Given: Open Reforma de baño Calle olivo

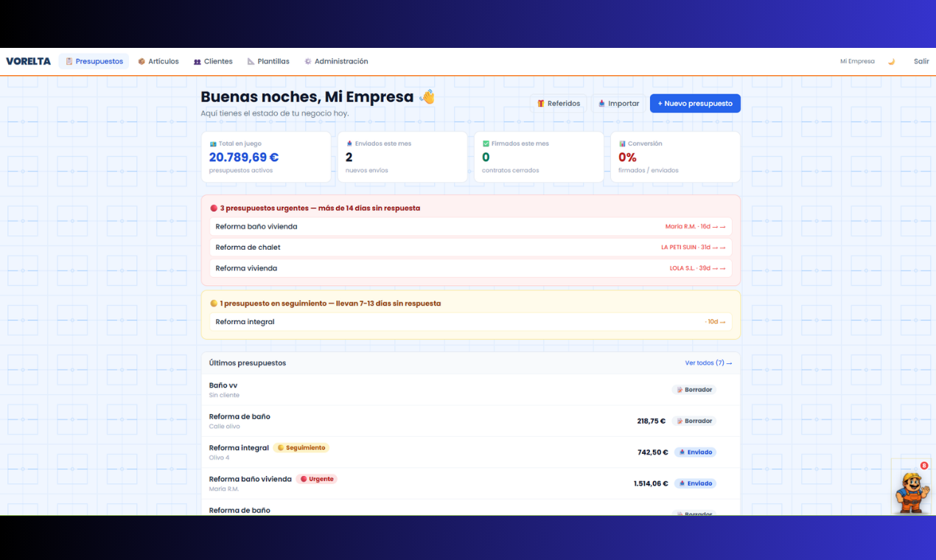Looking at the screenshot, I should 470,421.
